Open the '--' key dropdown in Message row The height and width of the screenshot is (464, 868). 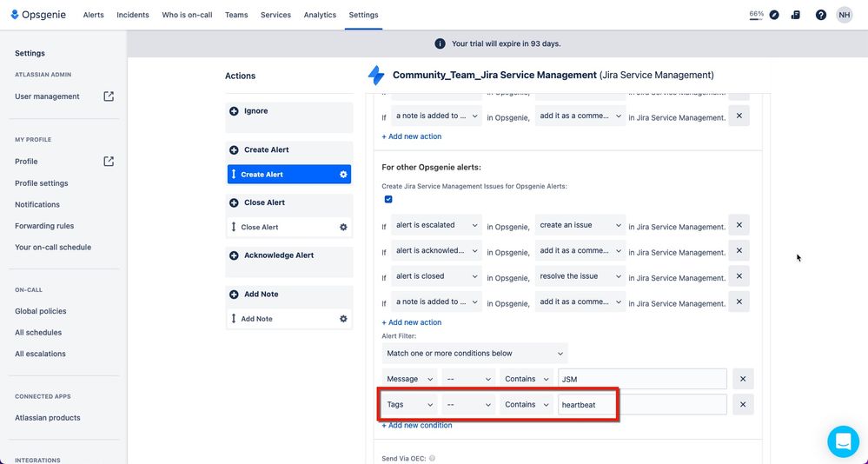coord(468,379)
